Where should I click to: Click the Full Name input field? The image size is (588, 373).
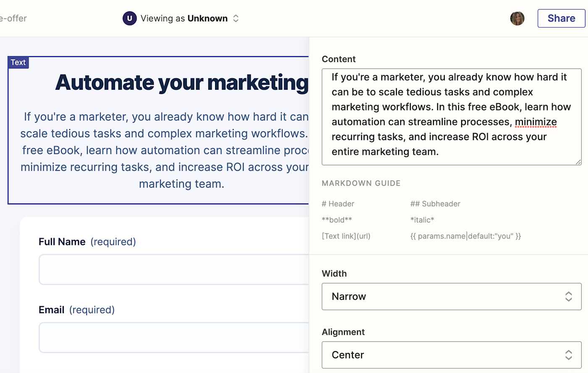174,269
